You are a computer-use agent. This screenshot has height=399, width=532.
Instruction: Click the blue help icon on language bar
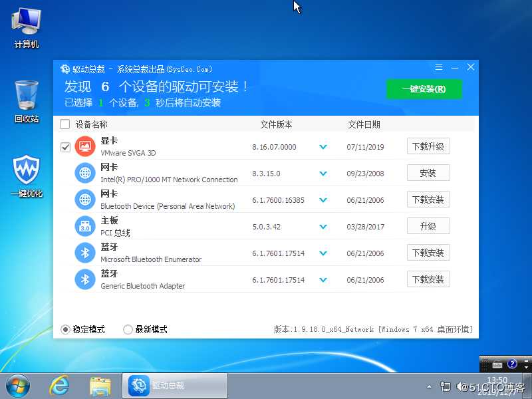coord(511,364)
